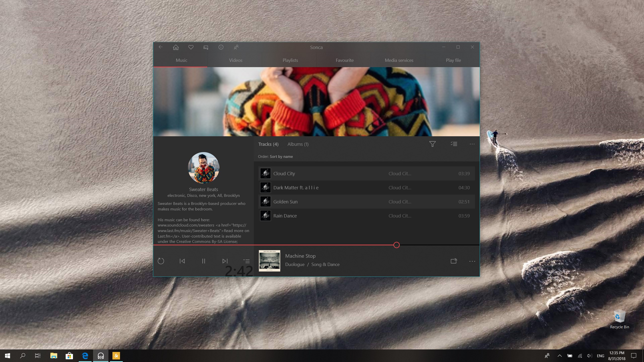Switch to the Playlists tab

[290, 60]
